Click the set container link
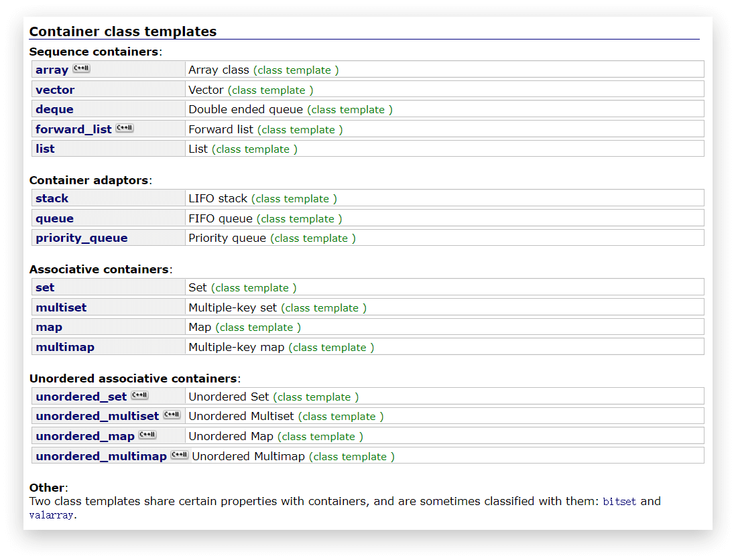 click(45, 287)
